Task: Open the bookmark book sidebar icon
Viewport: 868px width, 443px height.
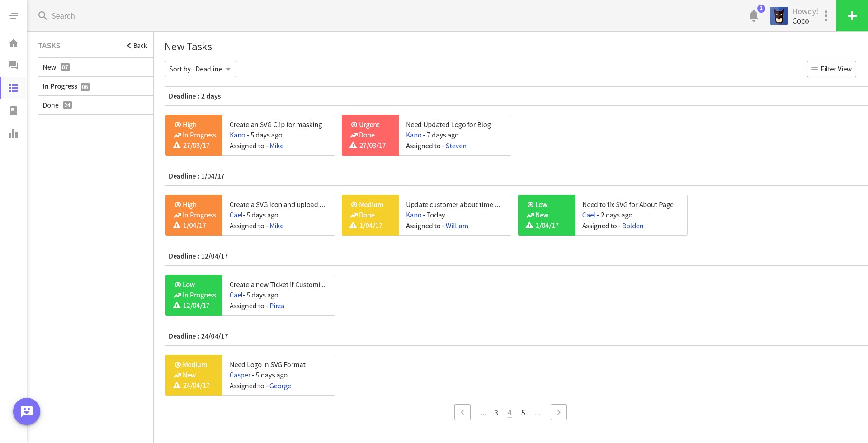Action: (14, 111)
